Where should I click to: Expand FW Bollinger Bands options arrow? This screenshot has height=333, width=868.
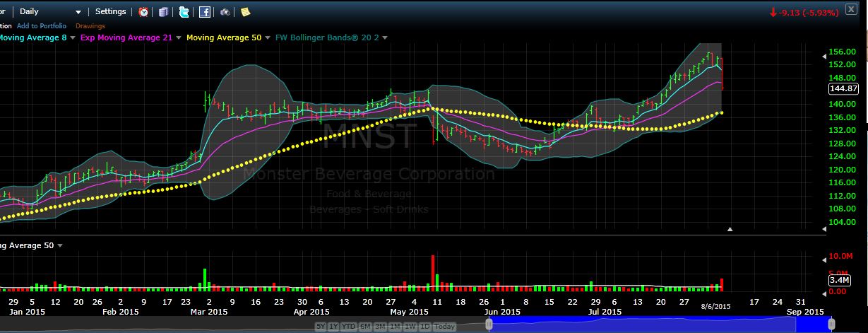click(384, 37)
